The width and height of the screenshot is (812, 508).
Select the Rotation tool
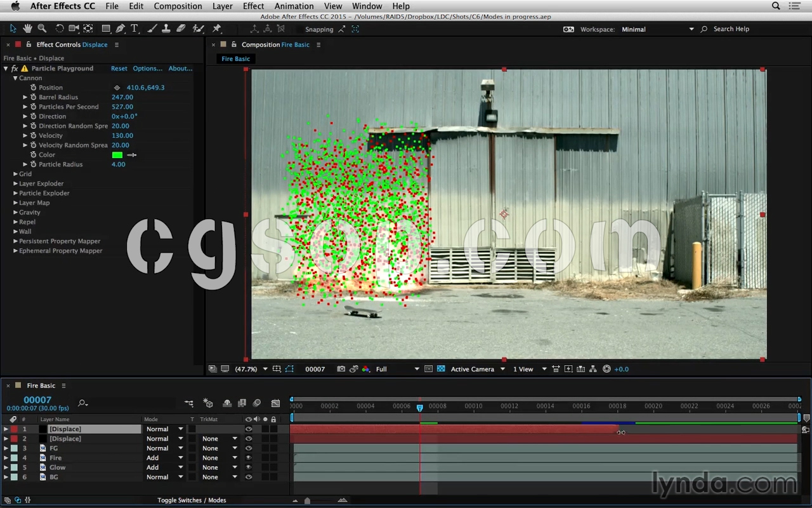[60, 29]
